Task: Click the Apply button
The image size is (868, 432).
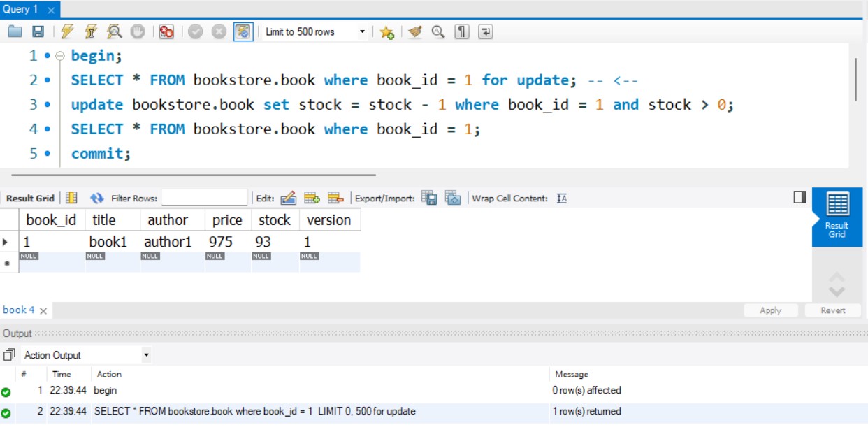Action: pos(770,310)
